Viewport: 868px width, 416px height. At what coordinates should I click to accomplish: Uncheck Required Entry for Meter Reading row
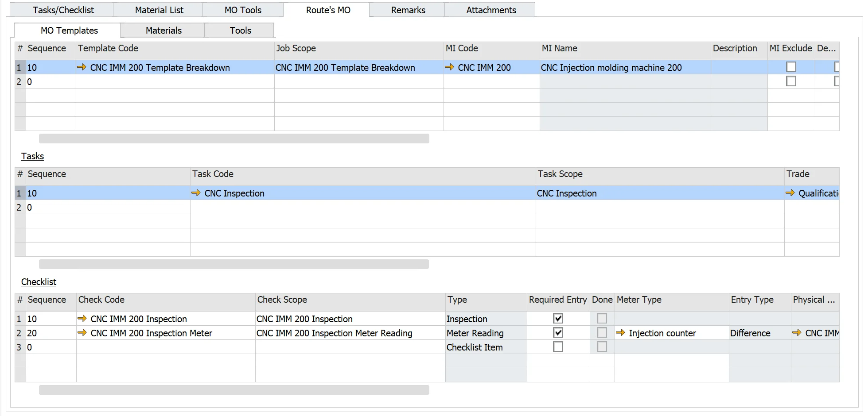pyautogui.click(x=558, y=333)
